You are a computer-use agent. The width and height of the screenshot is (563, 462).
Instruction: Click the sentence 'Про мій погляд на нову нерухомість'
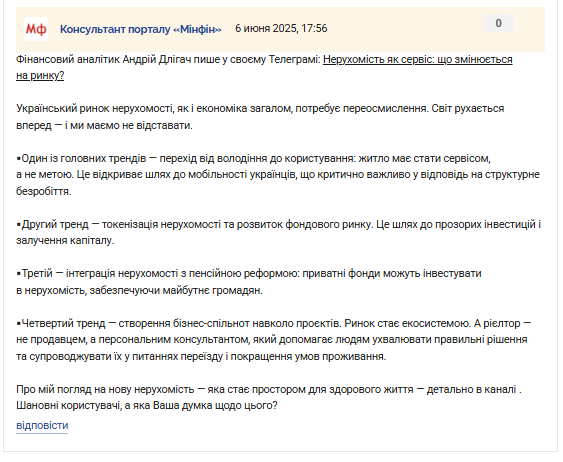269,389
